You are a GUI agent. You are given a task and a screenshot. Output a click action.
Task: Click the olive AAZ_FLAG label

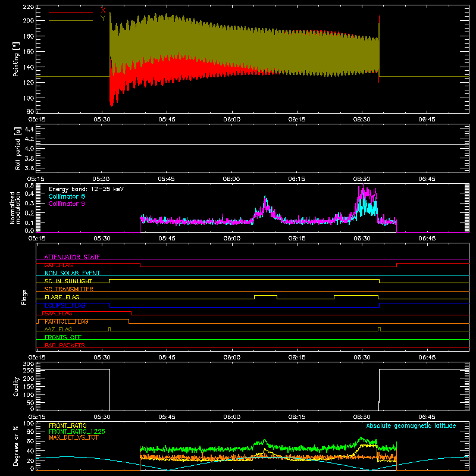(58, 329)
